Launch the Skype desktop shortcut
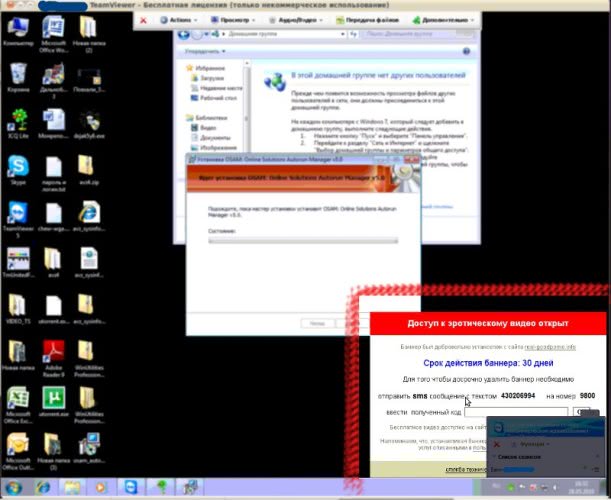The image size is (611, 500). [x=18, y=170]
